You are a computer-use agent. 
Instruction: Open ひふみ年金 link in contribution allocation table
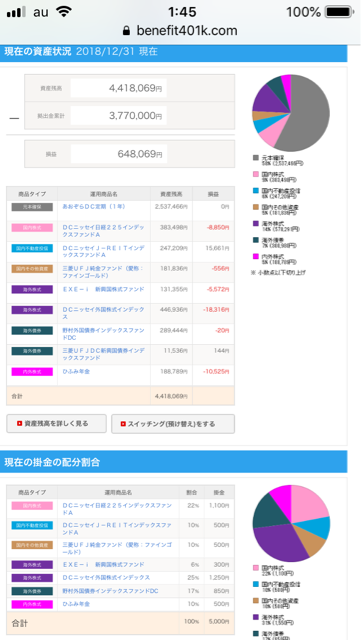coord(76,604)
